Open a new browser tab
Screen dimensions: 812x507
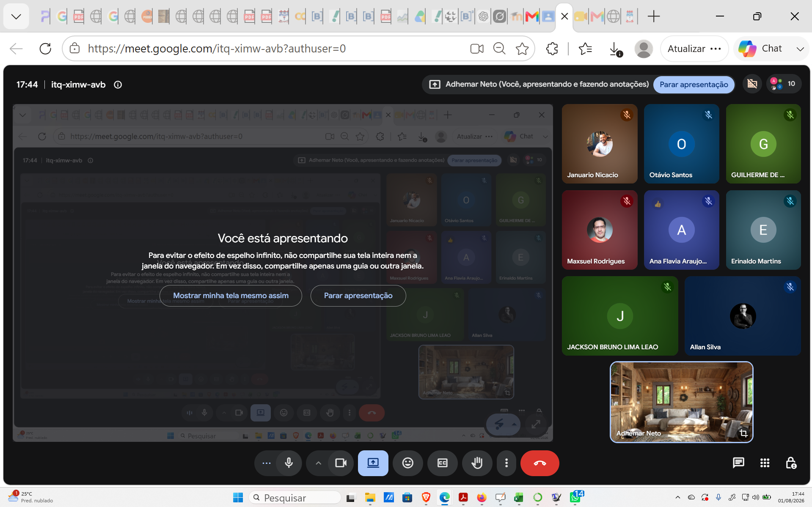654,16
